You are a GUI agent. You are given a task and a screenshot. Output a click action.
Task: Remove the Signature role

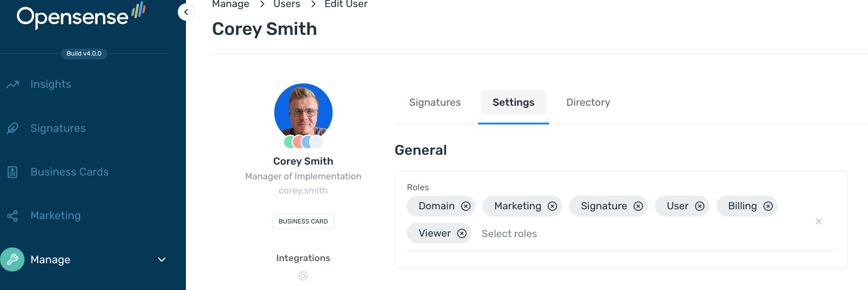click(x=638, y=206)
